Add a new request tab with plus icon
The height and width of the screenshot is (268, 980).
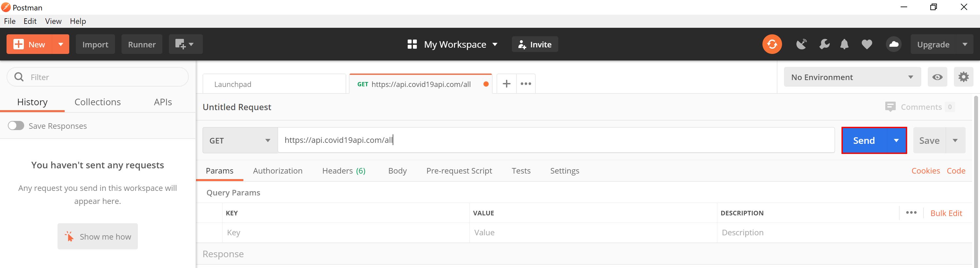click(506, 84)
